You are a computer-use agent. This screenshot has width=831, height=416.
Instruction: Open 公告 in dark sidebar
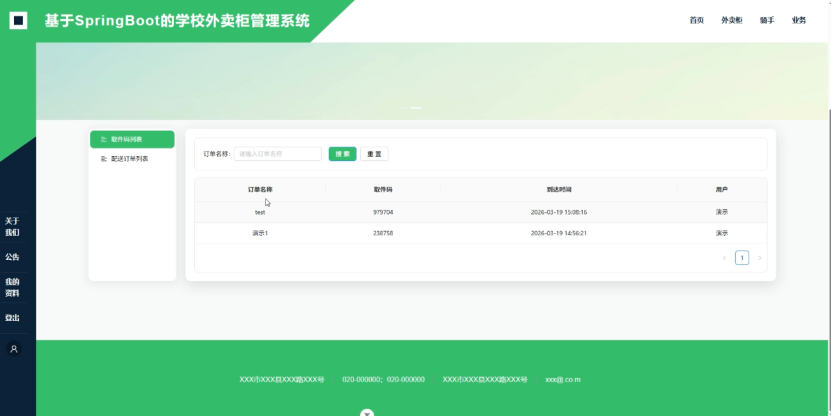[x=12, y=257]
